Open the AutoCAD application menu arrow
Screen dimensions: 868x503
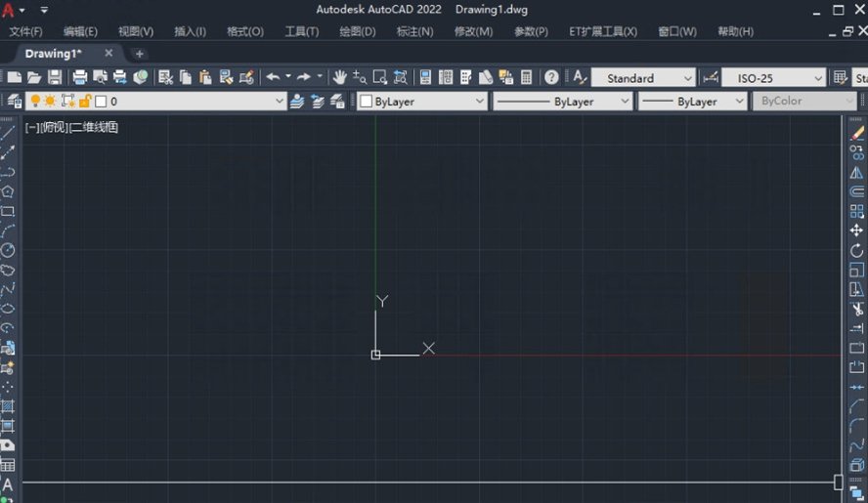point(22,10)
